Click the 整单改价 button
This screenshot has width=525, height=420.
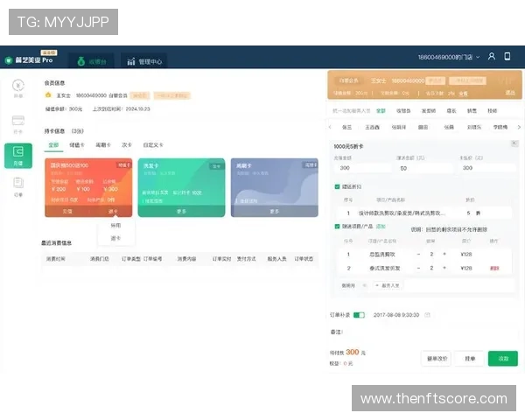[x=437, y=359]
